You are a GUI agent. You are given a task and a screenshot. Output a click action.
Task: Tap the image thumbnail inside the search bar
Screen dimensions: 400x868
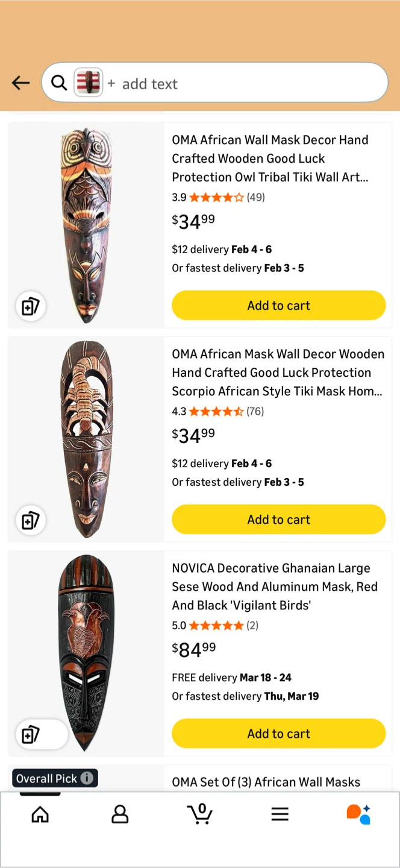pyautogui.click(x=89, y=83)
